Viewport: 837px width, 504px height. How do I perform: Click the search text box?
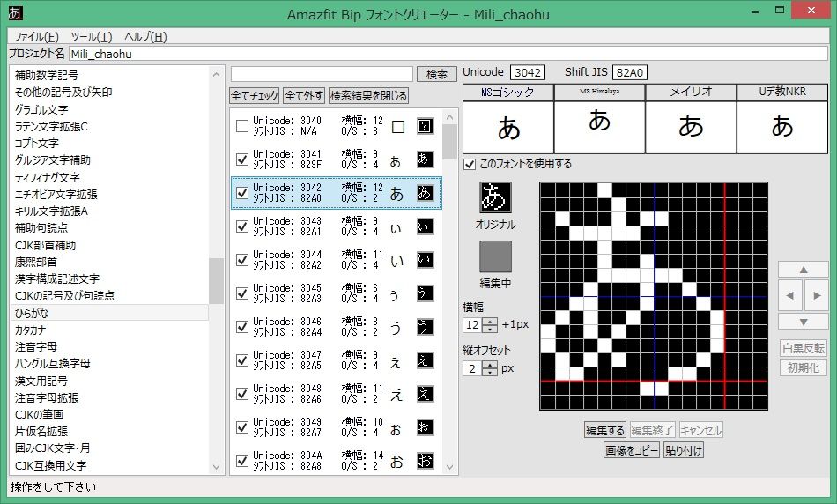(x=322, y=74)
